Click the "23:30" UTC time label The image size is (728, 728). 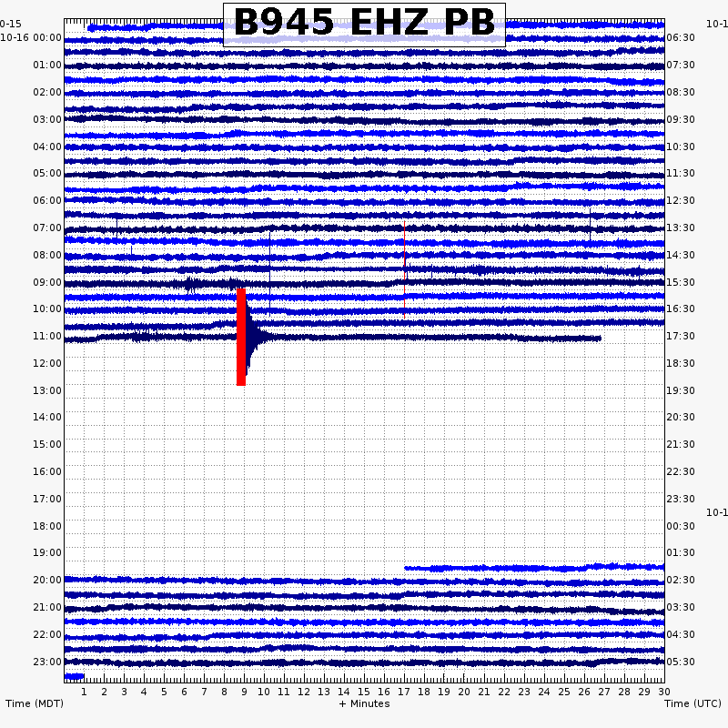tap(681, 499)
